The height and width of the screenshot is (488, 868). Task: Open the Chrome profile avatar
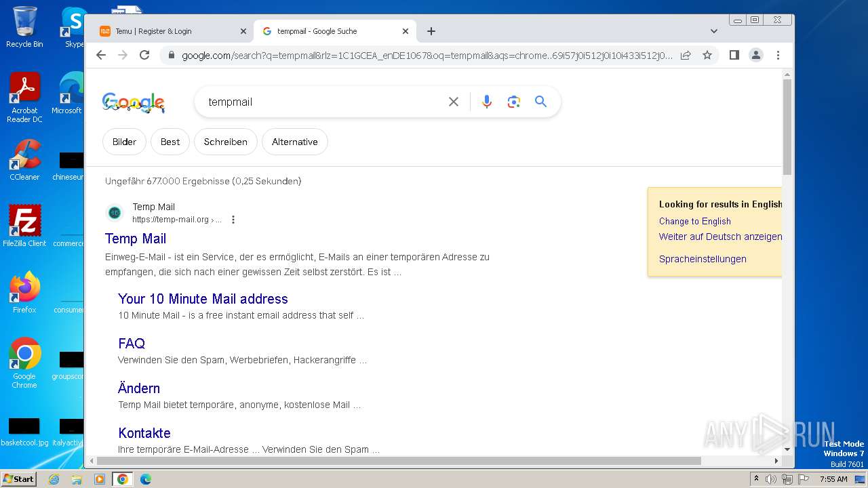[x=756, y=55]
